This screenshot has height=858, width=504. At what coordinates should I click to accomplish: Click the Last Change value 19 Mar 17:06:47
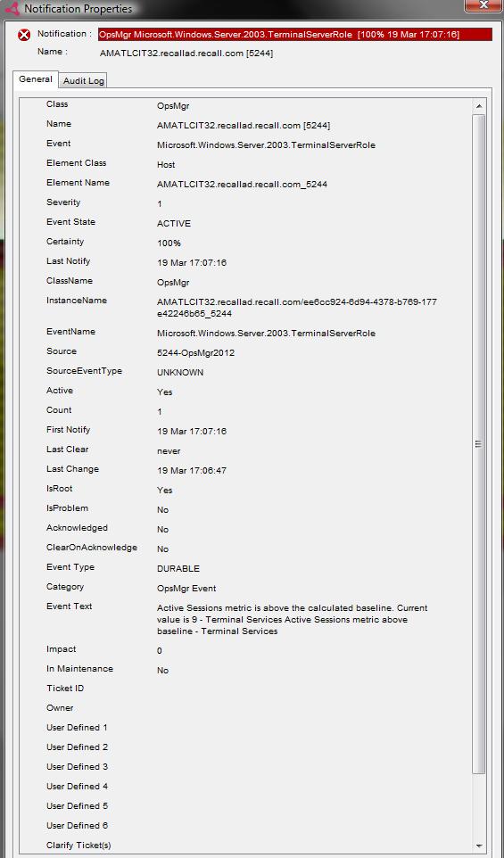[192, 471]
